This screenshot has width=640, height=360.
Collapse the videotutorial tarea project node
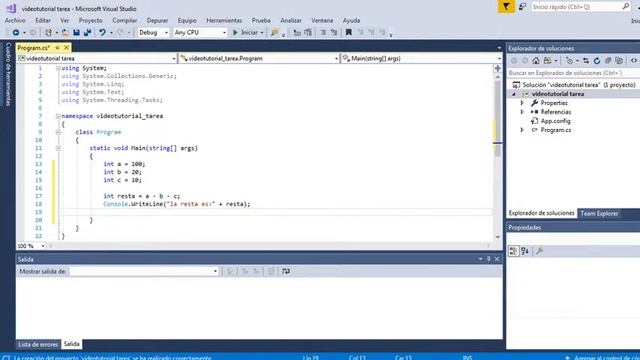[x=514, y=94]
